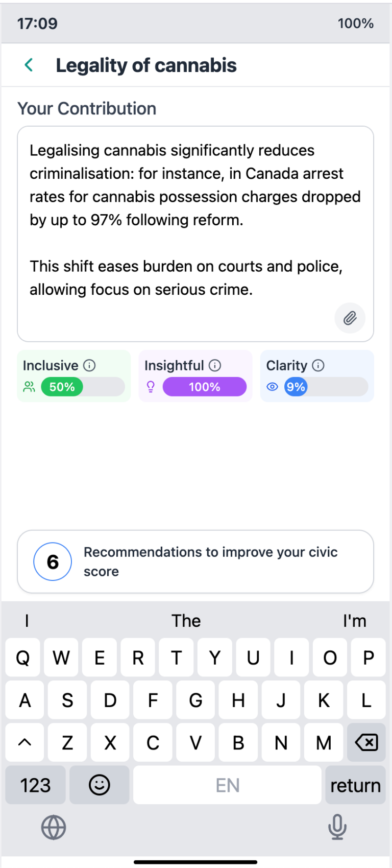Choose the "I'm" word suggestion

pyautogui.click(x=354, y=621)
